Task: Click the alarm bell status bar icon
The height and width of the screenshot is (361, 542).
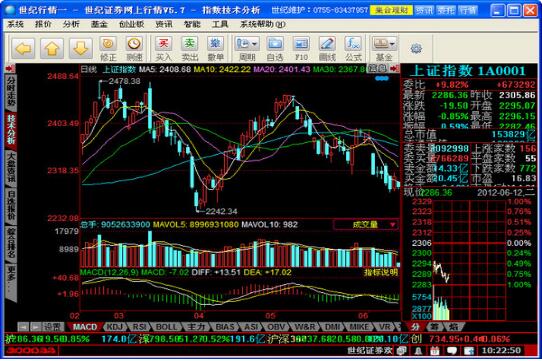Action: 418,351
